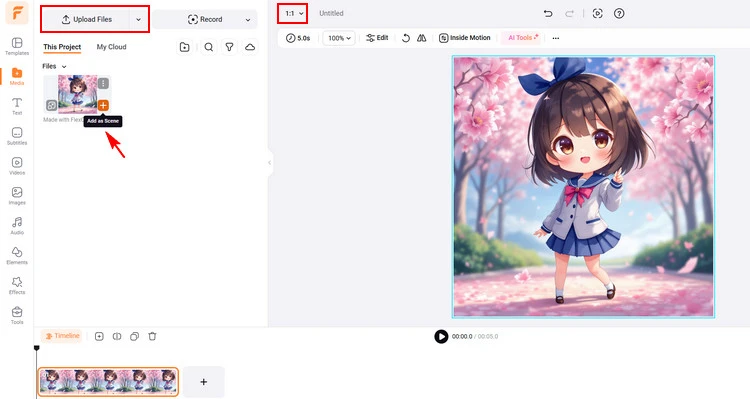Click the Record button
This screenshot has width=750, height=399.
click(x=205, y=20)
